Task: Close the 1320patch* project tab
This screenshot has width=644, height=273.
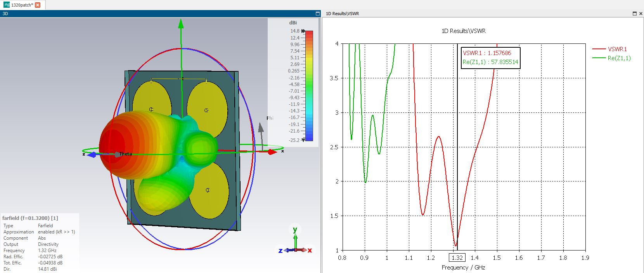Action: click(38, 5)
